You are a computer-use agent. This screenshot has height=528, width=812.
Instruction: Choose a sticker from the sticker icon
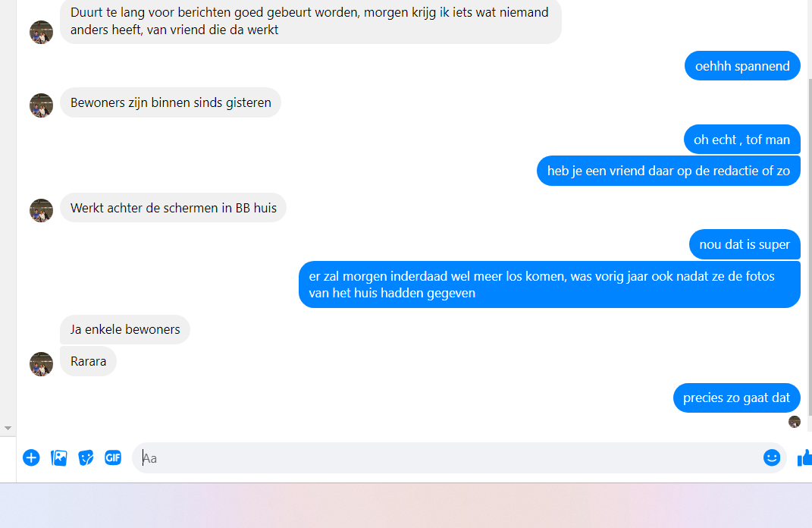click(86, 458)
